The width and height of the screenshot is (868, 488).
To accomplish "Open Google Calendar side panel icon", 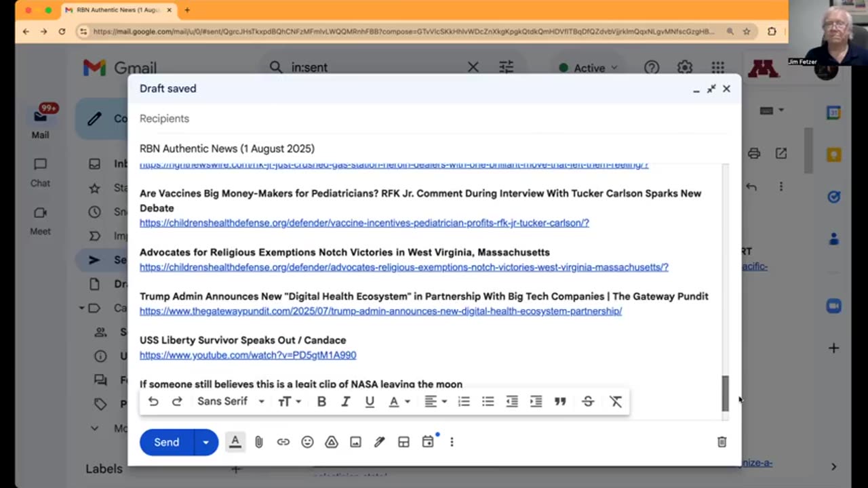I will click(833, 113).
